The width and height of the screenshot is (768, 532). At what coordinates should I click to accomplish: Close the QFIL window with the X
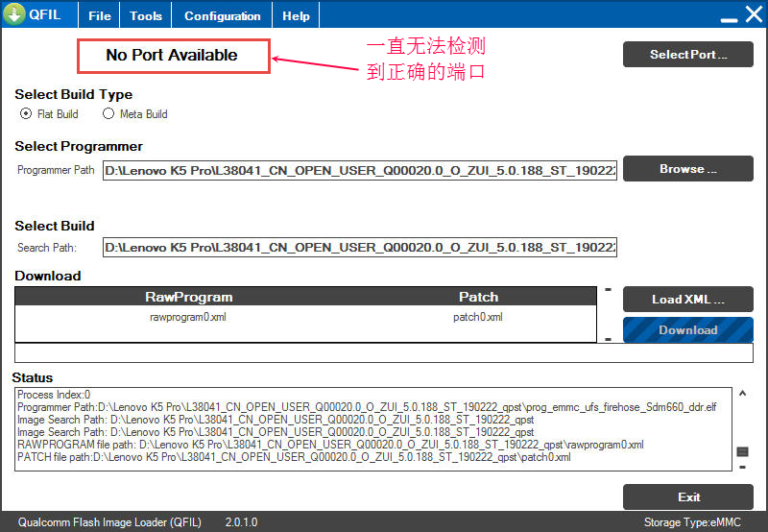coord(753,15)
